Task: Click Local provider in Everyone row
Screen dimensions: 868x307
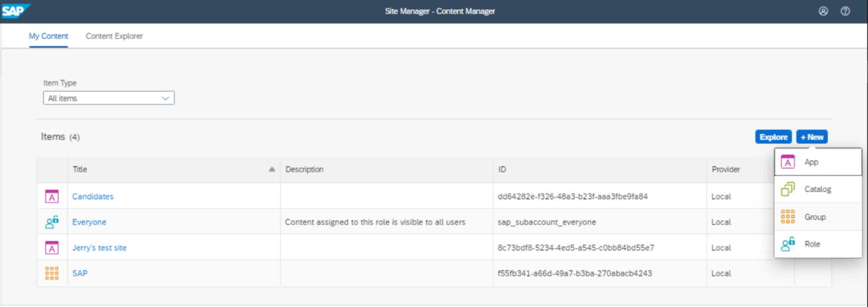Action: (721, 222)
